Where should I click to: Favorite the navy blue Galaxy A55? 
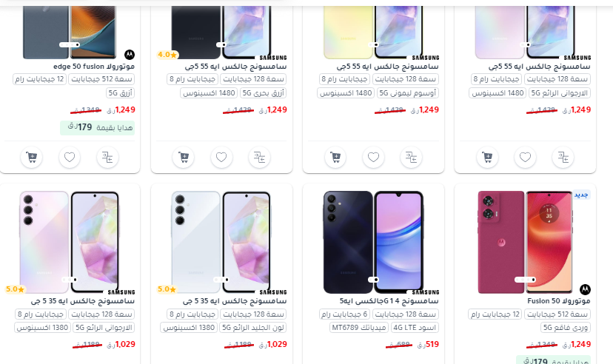[x=221, y=158]
